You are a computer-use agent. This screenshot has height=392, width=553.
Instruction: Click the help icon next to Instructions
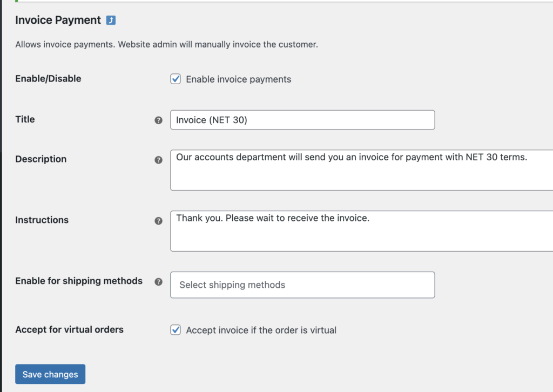point(158,221)
